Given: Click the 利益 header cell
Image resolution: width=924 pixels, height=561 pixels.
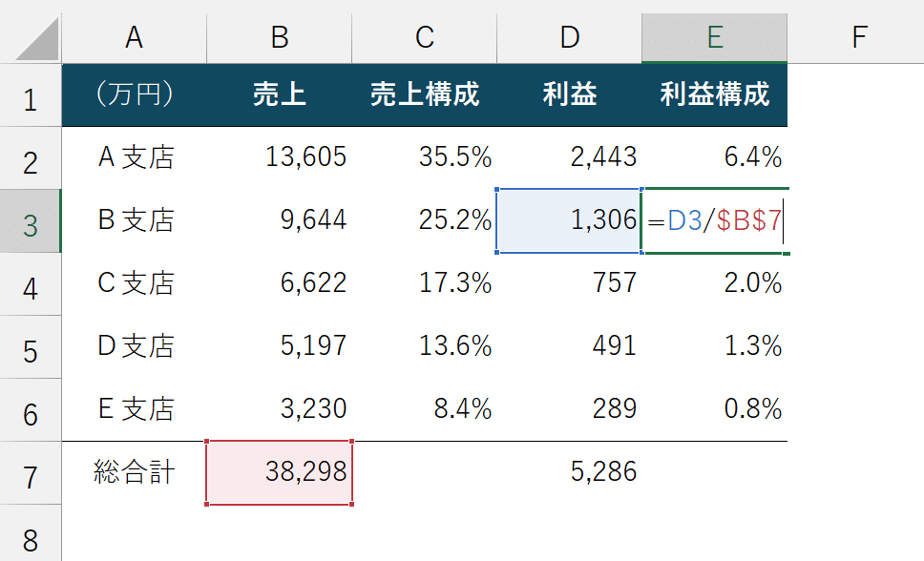Looking at the screenshot, I should tap(569, 94).
